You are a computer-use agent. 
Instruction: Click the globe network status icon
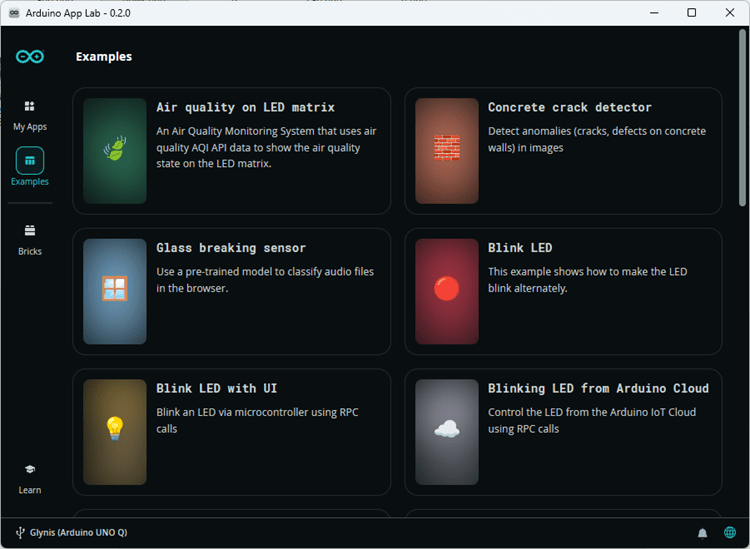730,533
